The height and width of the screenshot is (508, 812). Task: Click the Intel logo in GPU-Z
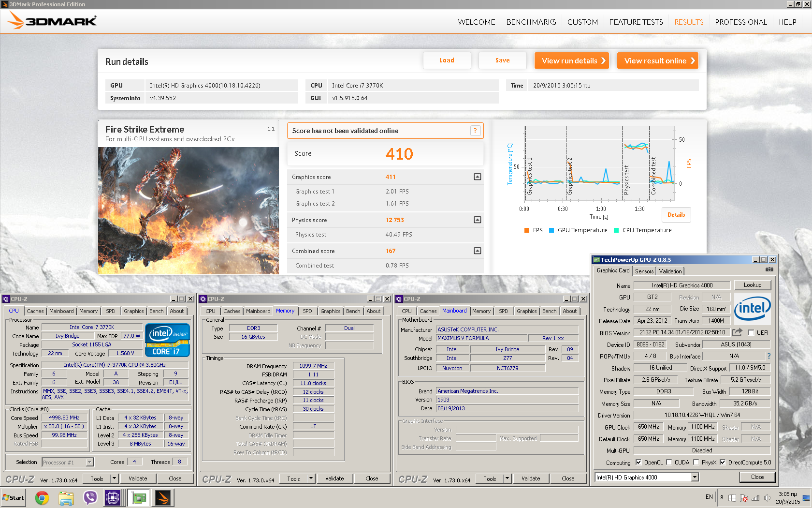752,309
